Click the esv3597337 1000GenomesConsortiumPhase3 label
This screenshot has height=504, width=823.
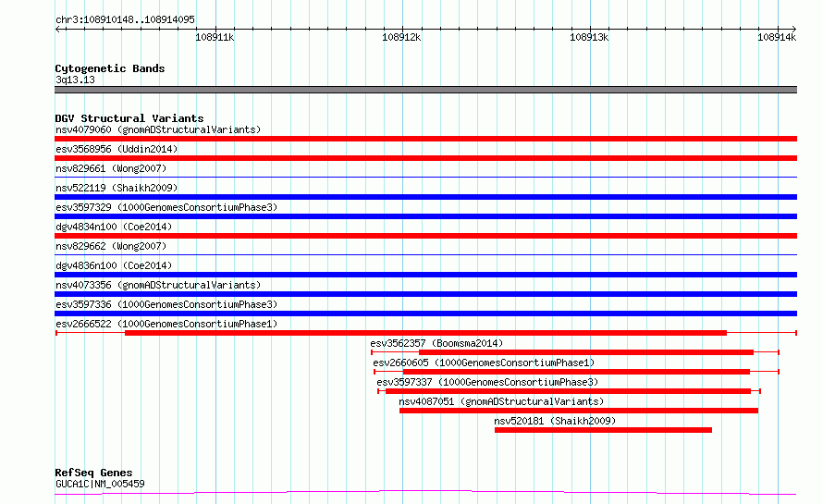pyautogui.click(x=487, y=382)
